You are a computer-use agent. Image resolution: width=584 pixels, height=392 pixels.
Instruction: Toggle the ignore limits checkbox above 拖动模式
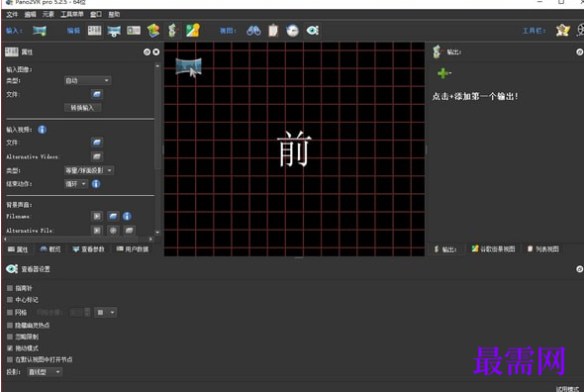(x=10, y=337)
